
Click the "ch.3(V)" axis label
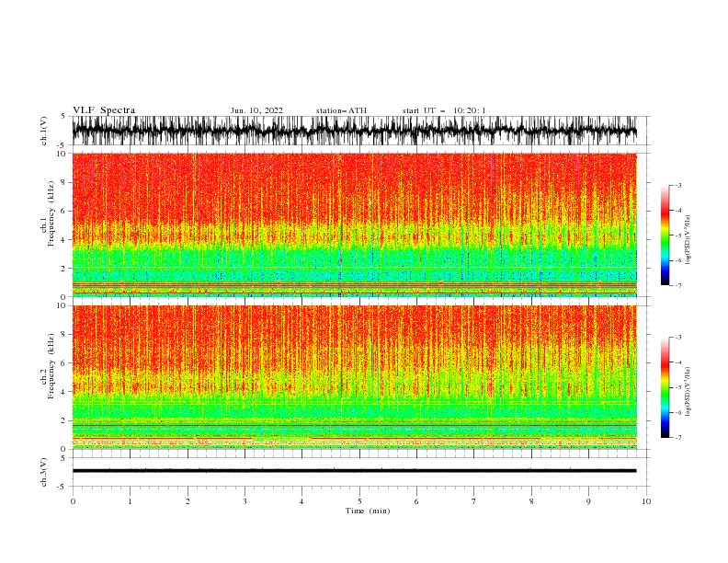[x=44, y=472]
